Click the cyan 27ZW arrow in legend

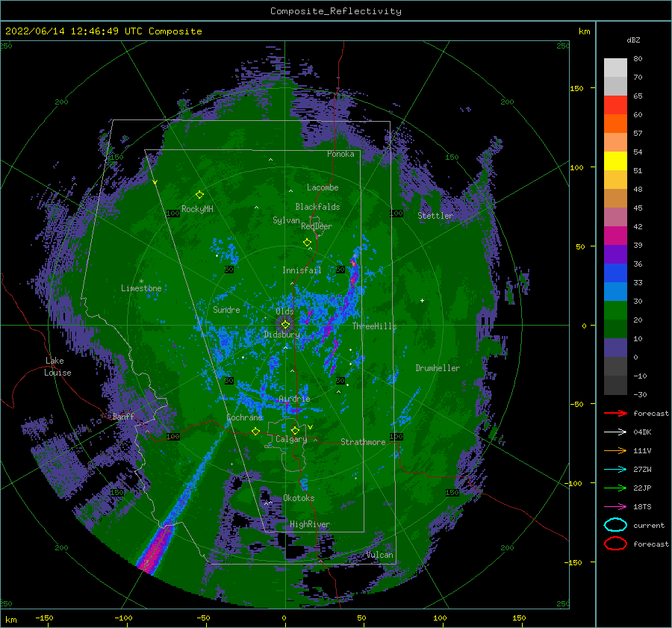coord(615,470)
